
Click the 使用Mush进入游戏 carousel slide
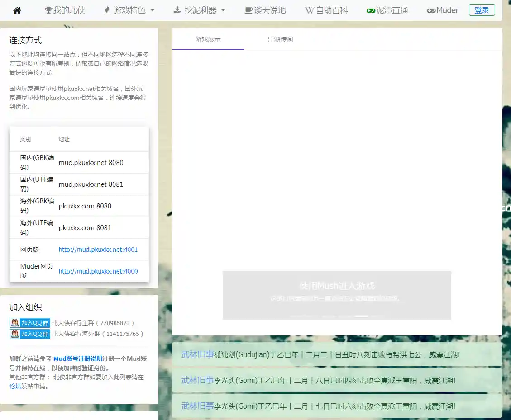pos(337,289)
